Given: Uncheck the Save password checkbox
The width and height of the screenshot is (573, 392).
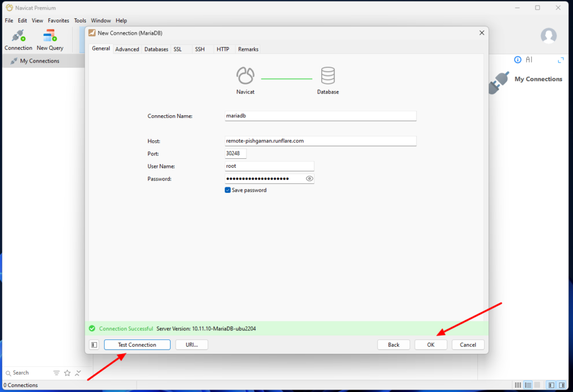Looking at the screenshot, I should point(227,190).
